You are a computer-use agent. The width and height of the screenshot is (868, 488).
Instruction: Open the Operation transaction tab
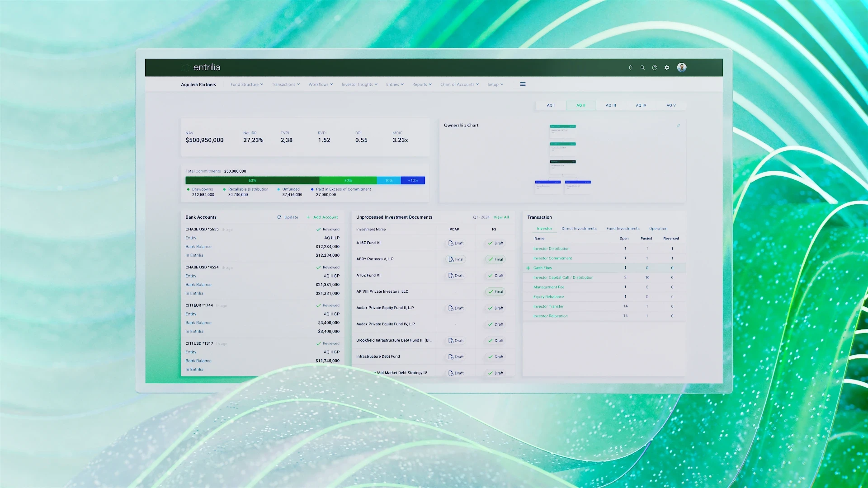pyautogui.click(x=658, y=229)
